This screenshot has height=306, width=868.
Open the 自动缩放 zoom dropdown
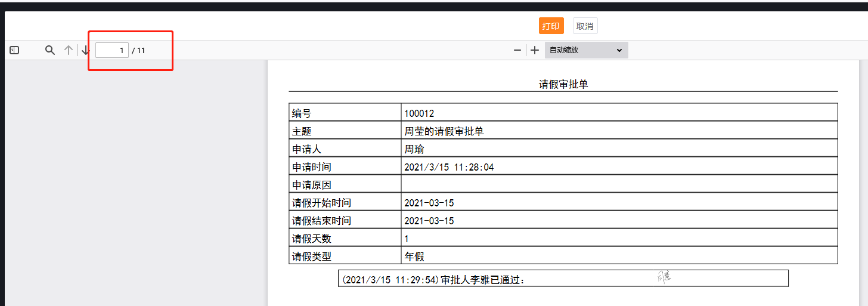pyautogui.click(x=586, y=51)
